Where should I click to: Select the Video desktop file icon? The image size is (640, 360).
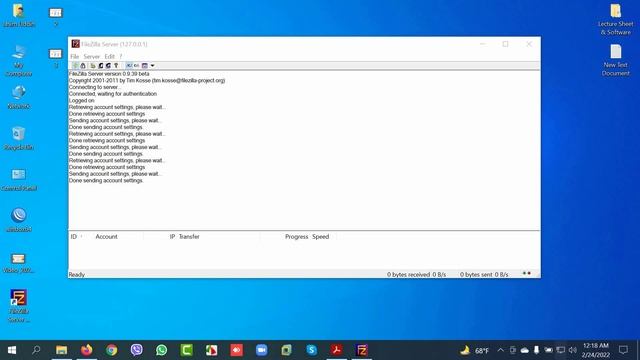(19, 262)
